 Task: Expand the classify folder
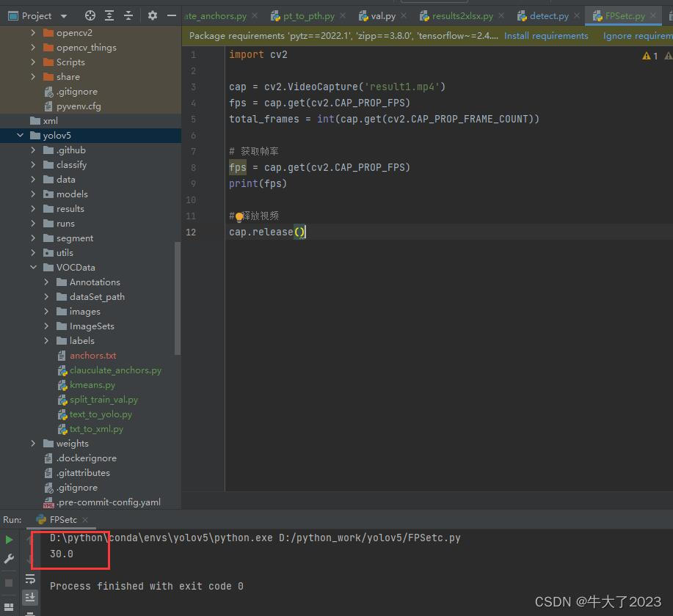(x=33, y=164)
